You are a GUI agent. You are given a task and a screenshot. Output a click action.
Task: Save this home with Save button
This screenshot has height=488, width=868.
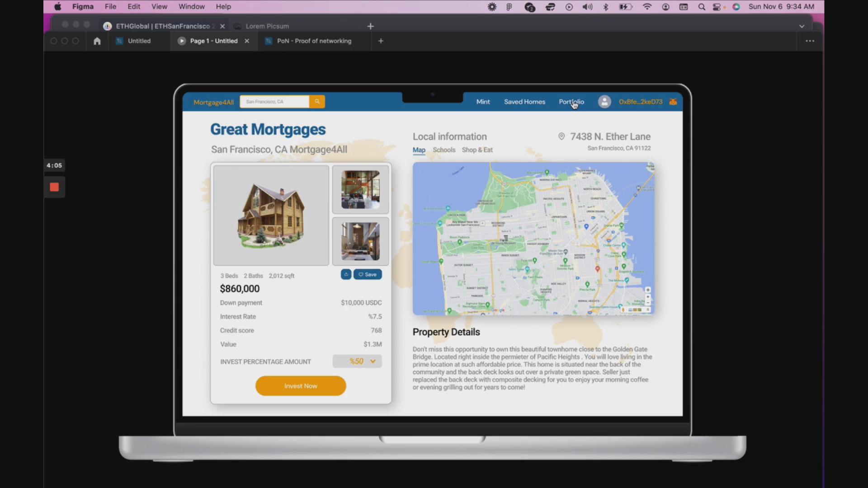(368, 274)
